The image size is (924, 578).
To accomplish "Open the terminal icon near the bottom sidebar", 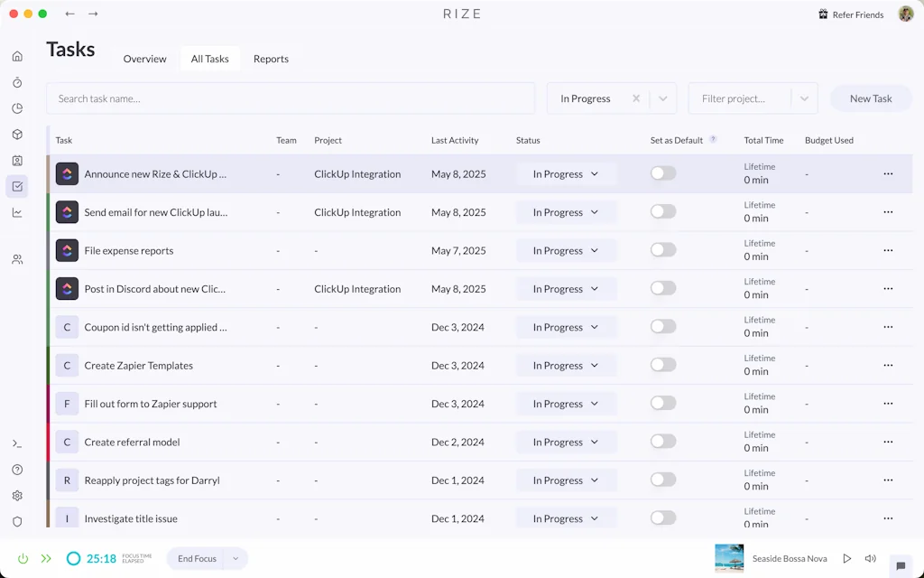I will coord(17,443).
